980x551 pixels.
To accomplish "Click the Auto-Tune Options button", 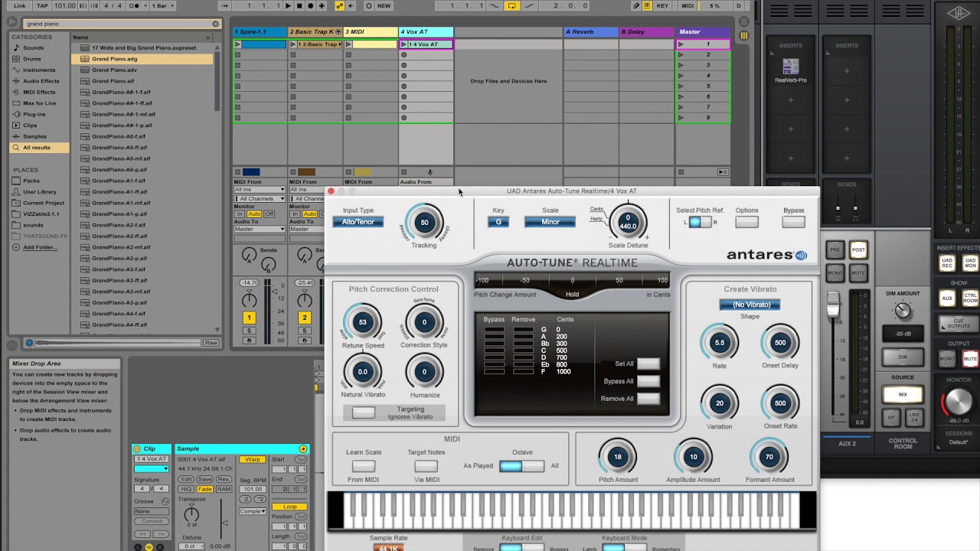I will coord(746,222).
